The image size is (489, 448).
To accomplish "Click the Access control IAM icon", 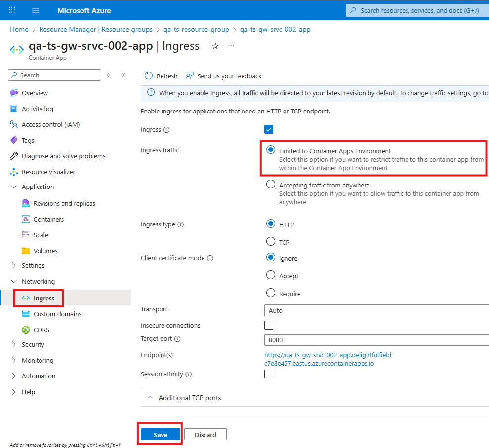I will point(14,125).
